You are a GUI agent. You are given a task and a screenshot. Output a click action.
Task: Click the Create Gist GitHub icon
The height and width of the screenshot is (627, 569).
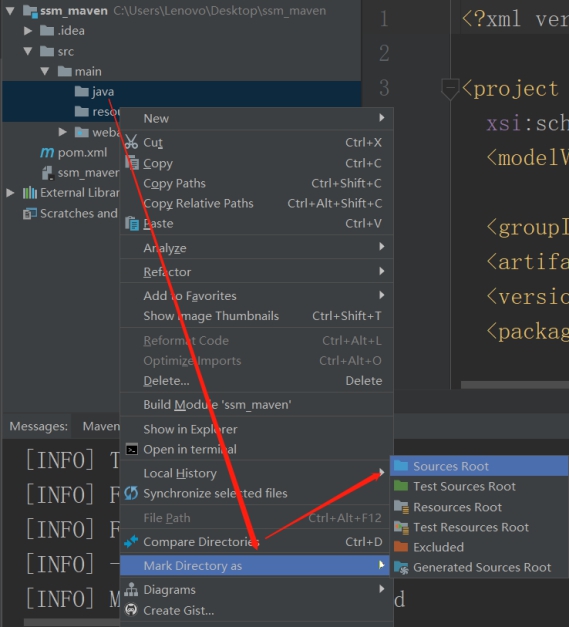[x=131, y=610]
